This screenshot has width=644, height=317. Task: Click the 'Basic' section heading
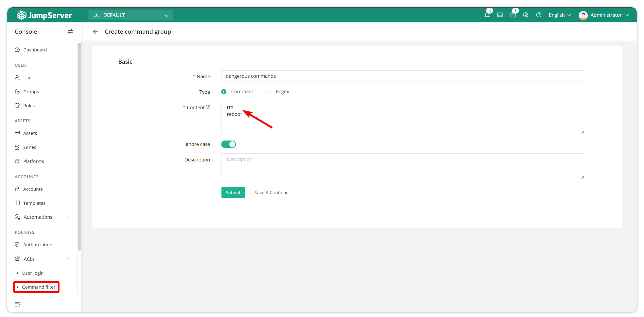point(125,62)
